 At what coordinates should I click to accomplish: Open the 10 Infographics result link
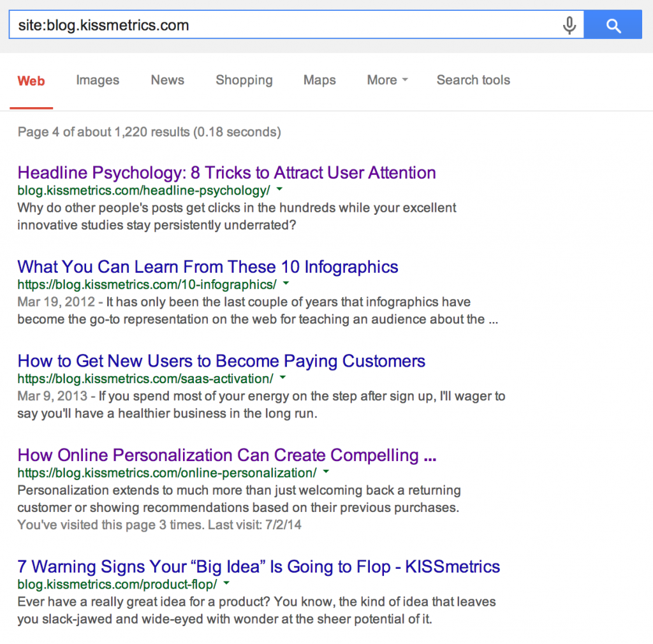(208, 267)
